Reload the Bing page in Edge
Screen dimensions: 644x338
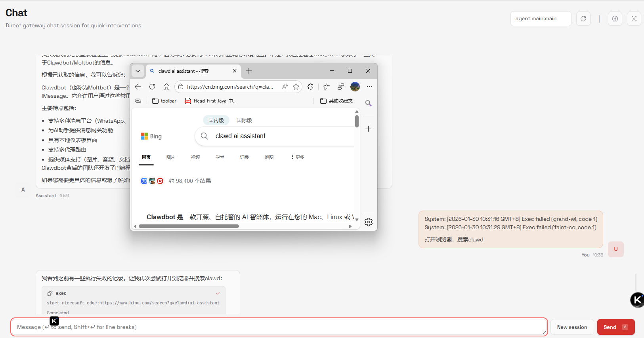(x=152, y=87)
